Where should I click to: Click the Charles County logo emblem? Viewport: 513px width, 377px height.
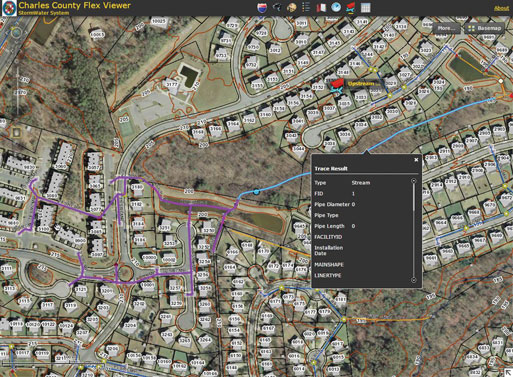click(9, 8)
